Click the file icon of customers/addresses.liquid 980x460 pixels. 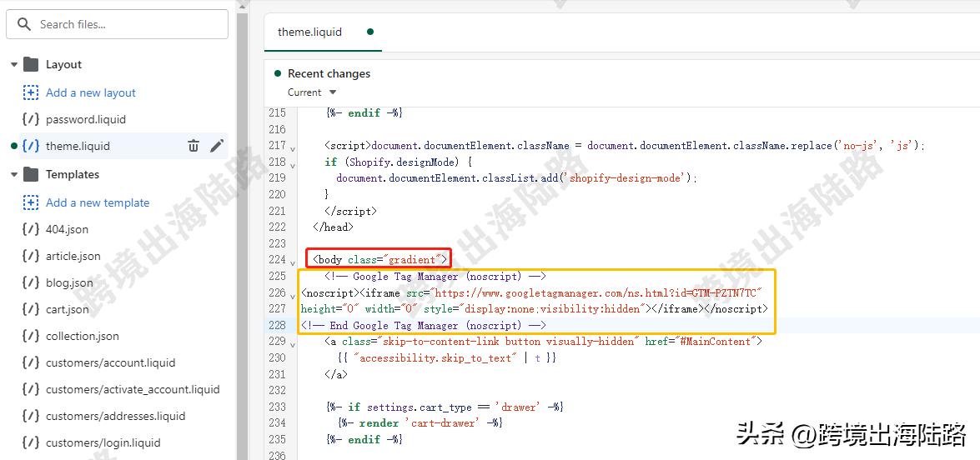[31, 417]
